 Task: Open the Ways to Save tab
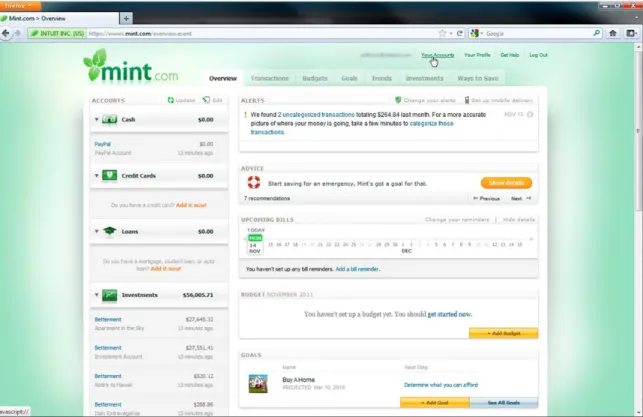[478, 78]
